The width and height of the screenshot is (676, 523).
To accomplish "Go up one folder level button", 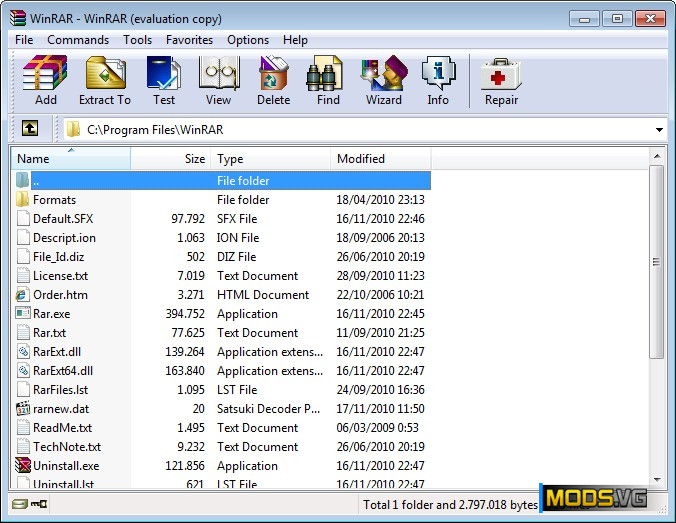I will click(30, 129).
